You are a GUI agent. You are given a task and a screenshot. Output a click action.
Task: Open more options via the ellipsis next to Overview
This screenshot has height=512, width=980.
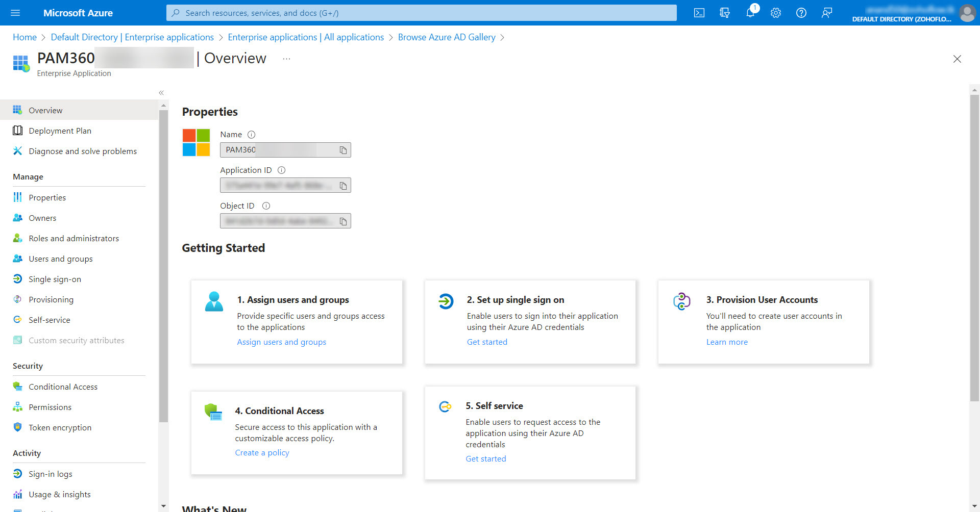click(x=286, y=58)
